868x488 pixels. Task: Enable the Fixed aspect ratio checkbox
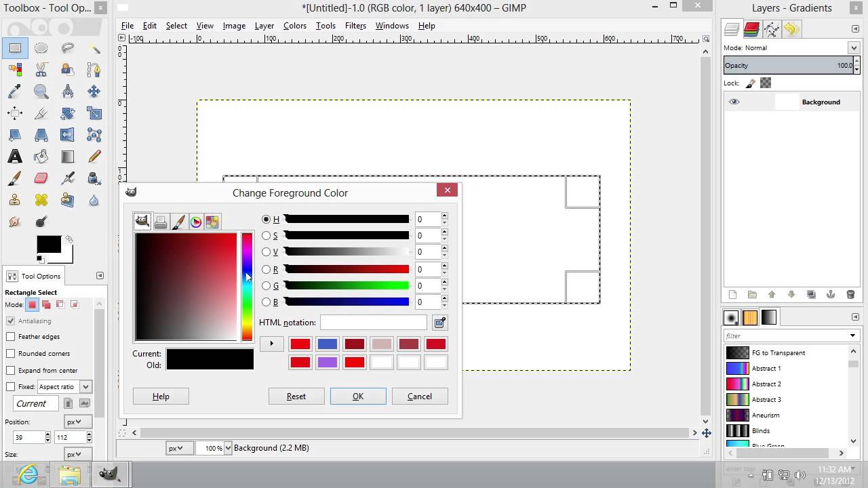coord(11,386)
